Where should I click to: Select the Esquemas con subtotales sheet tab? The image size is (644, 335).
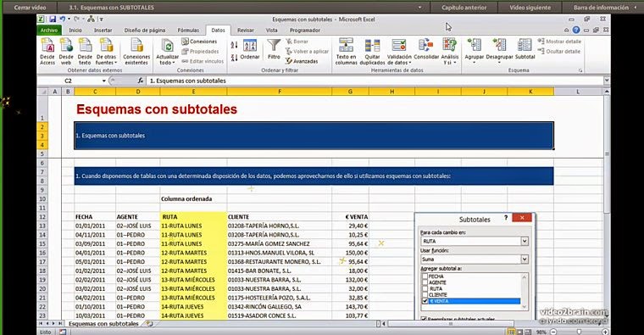103,324
